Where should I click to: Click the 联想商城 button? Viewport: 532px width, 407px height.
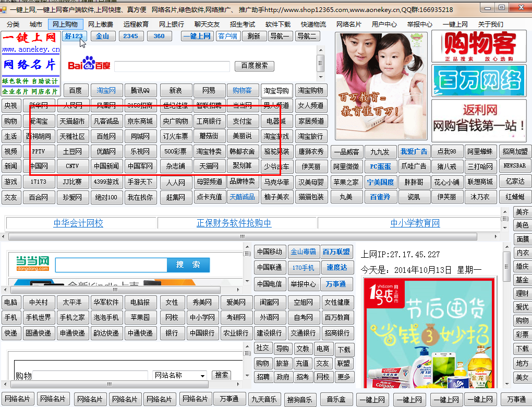(480, 182)
